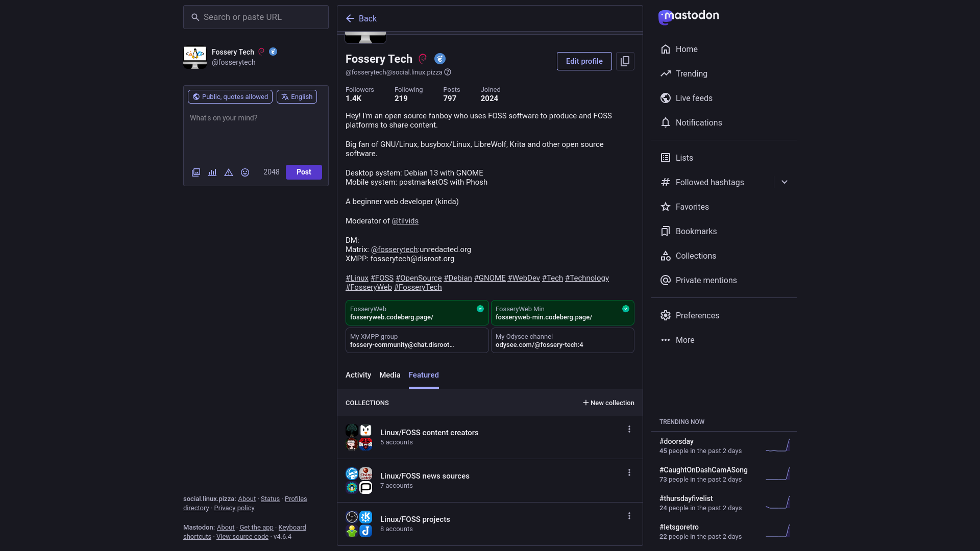Open options for Linux/FOSS news sources
This screenshot has width=980, height=551.
(629, 472)
